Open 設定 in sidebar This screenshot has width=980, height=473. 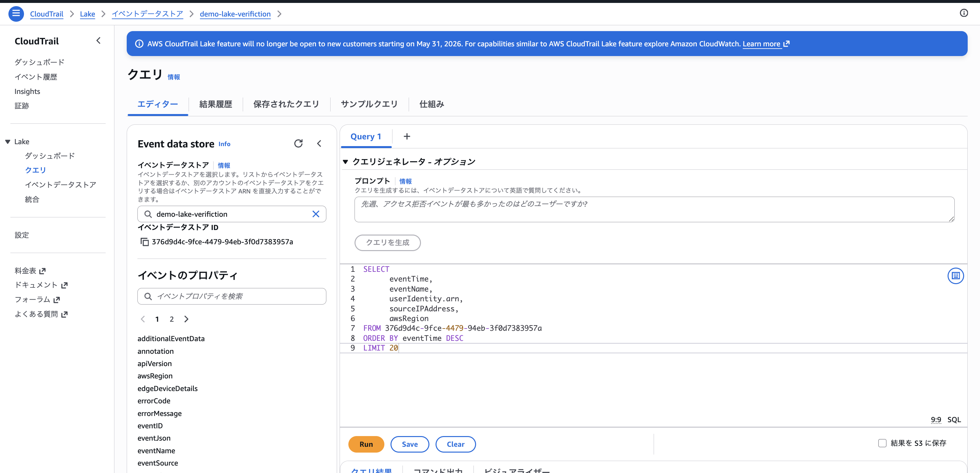click(x=22, y=235)
